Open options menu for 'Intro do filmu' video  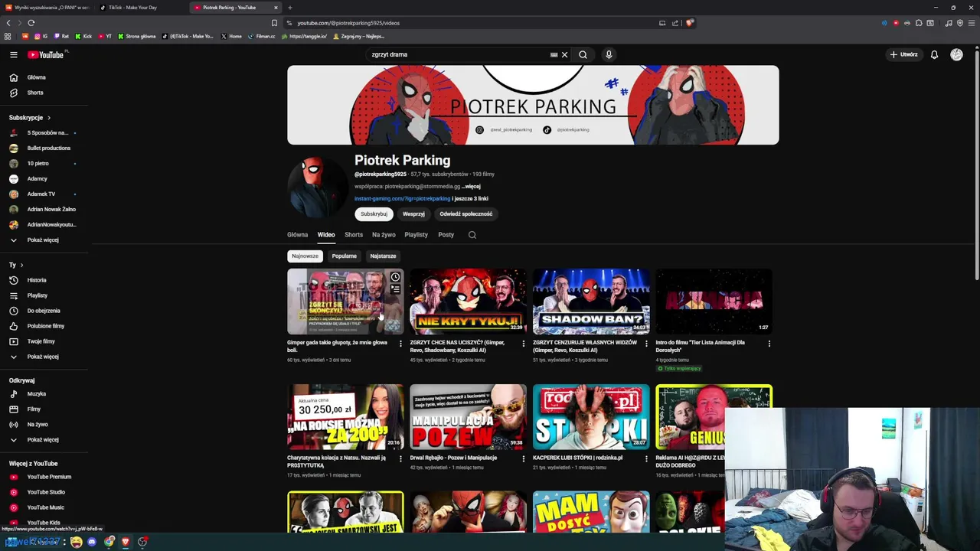click(769, 344)
